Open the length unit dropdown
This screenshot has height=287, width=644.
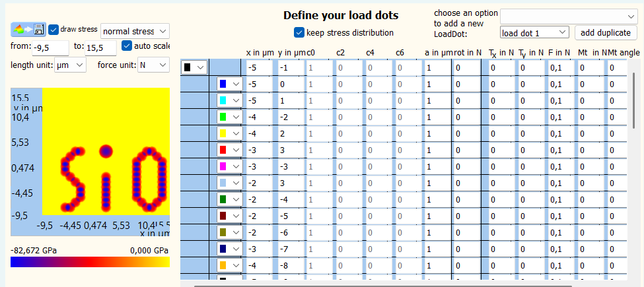(70, 65)
